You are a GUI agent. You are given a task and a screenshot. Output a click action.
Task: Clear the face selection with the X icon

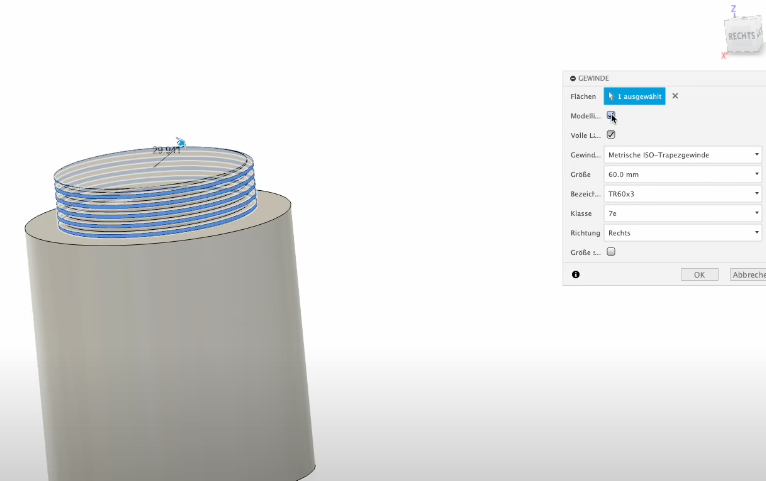(675, 96)
